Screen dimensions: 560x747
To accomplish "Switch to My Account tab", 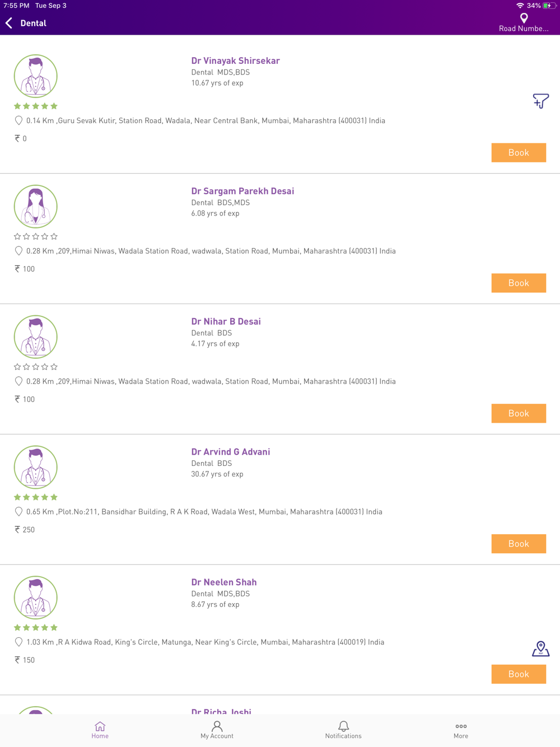I will pyautogui.click(x=217, y=730).
